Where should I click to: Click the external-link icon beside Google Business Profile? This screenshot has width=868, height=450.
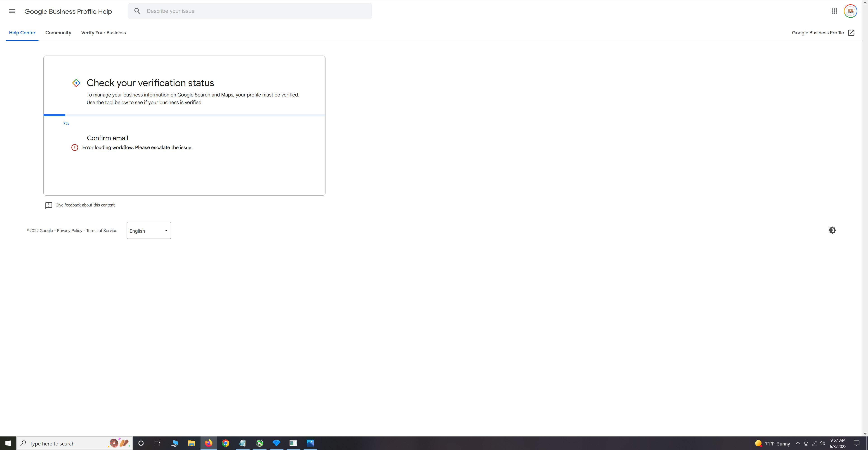[851, 33]
